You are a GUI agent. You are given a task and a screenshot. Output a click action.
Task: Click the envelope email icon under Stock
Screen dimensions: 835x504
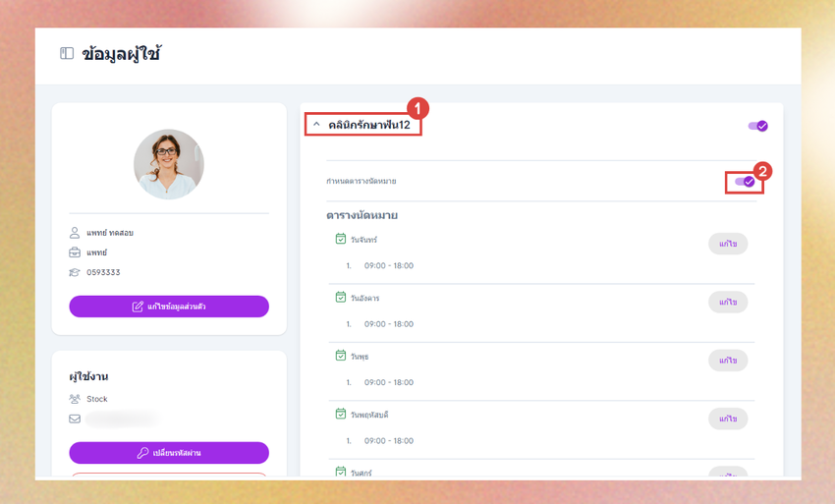tap(75, 419)
